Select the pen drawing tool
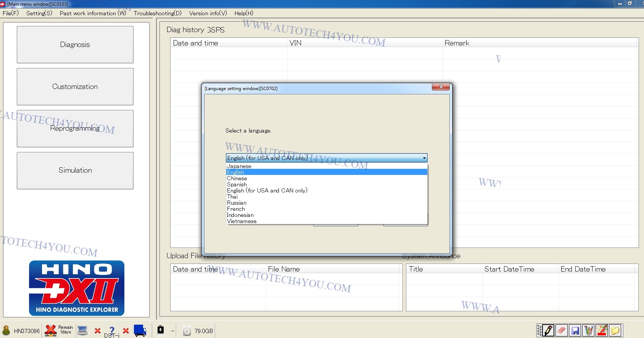This screenshot has height=338, width=644. [549, 330]
